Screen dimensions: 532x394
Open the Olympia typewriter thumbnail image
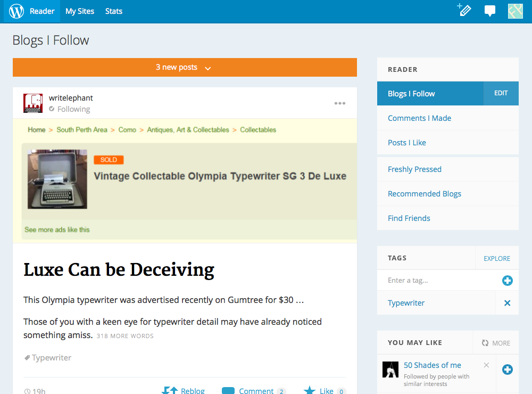click(x=57, y=179)
